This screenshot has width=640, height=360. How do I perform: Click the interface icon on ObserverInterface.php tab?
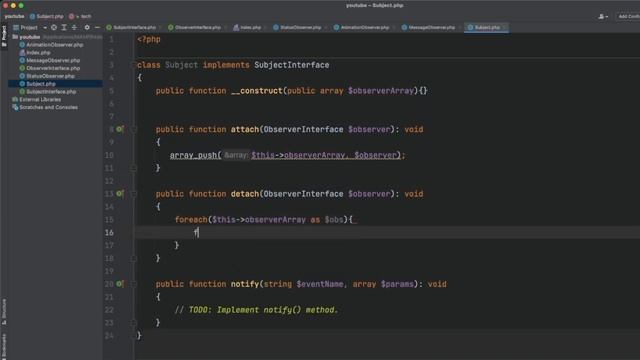pyautogui.click(x=171, y=27)
